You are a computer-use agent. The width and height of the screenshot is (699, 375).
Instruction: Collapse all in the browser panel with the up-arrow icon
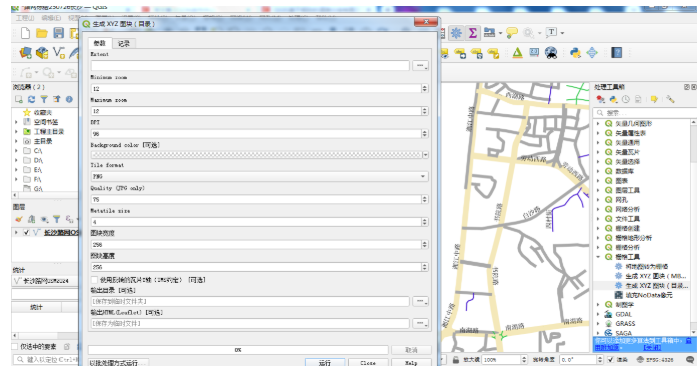57,99
